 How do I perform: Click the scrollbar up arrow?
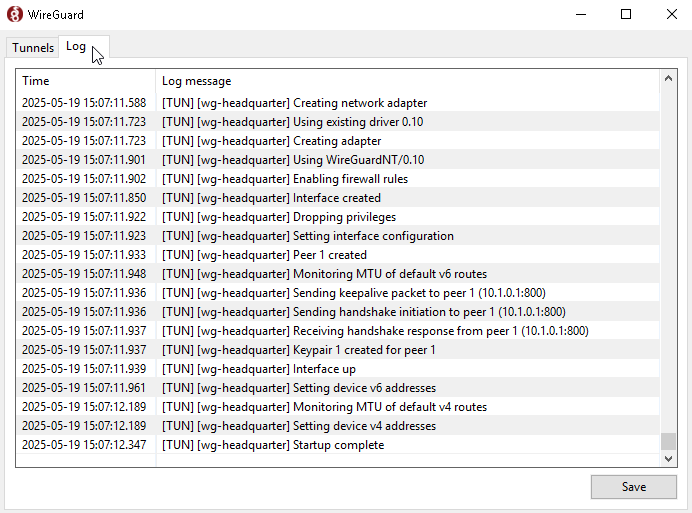[668, 79]
